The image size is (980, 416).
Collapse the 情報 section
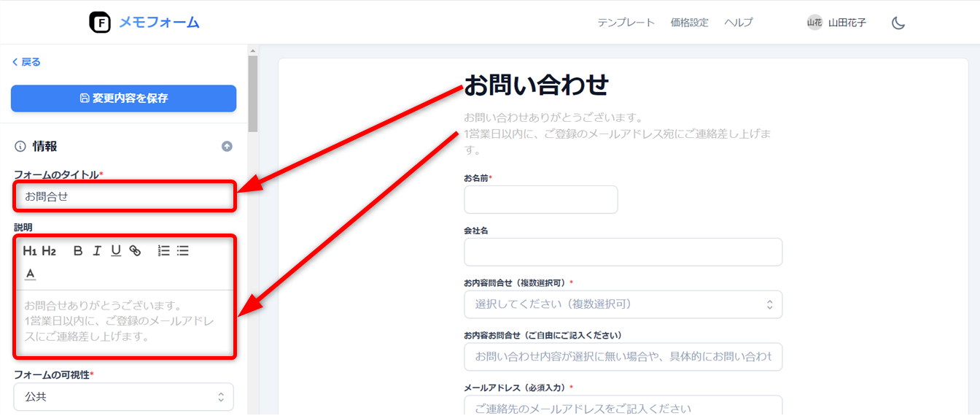227,147
